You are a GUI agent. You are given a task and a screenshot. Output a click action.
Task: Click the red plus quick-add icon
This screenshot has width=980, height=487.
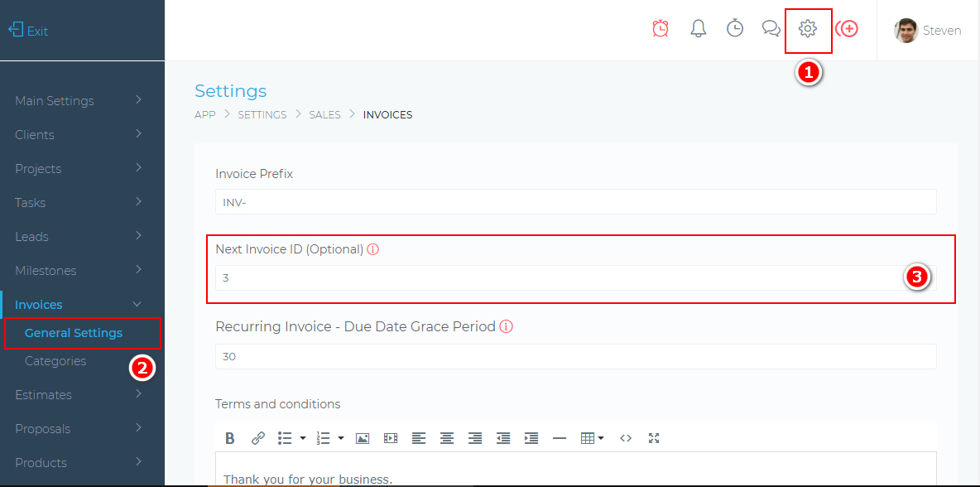(847, 29)
